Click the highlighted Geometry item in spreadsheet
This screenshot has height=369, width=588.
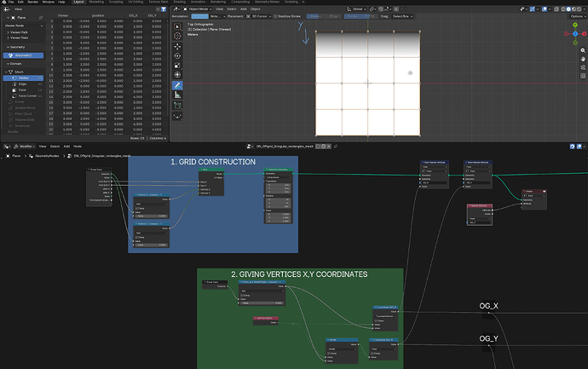point(23,55)
